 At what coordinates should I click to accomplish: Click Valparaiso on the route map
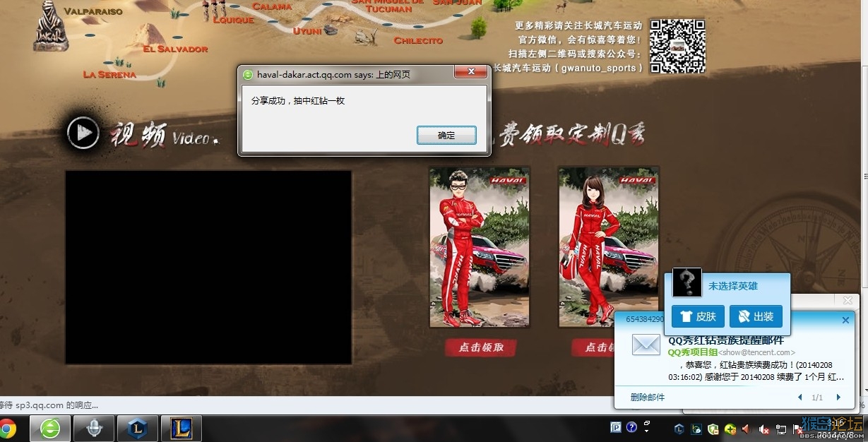coord(93,11)
